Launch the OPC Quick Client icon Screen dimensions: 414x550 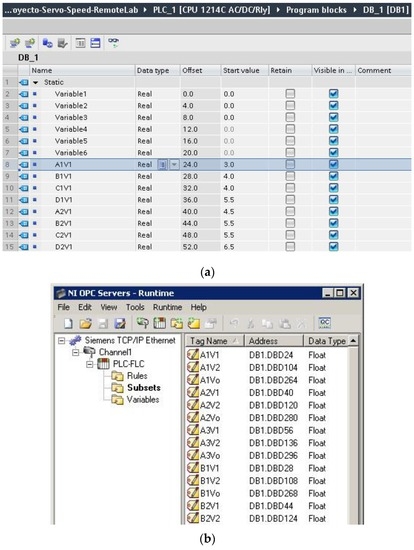(x=325, y=323)
